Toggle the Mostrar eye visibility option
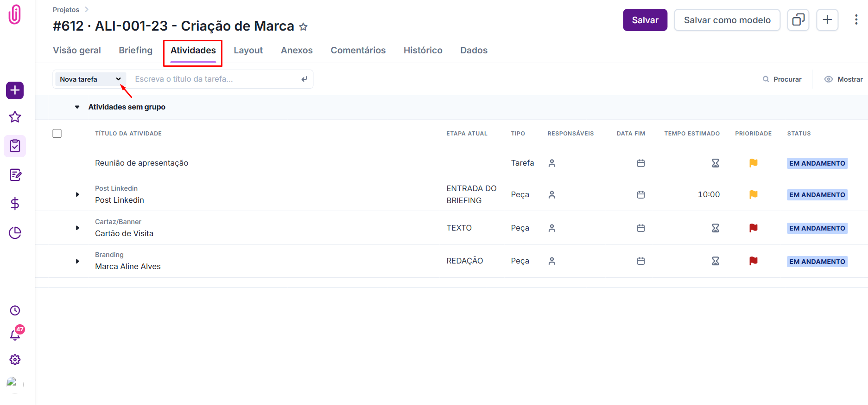Image resolution: width=868 pixels, height=405 pixels. click(843, 79)
